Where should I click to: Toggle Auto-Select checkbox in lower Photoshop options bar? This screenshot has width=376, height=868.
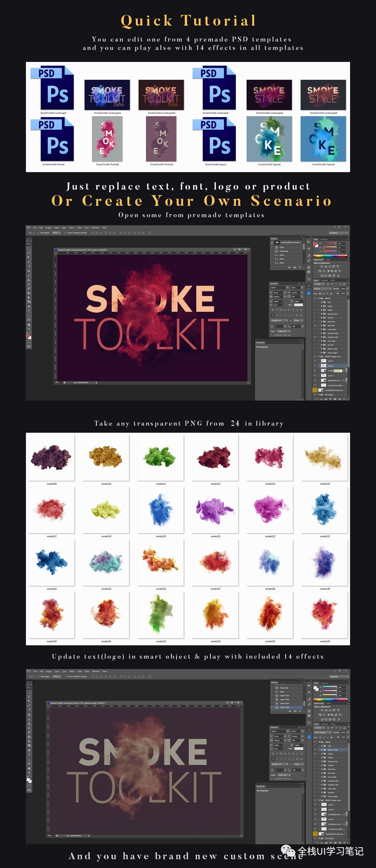click(x=39, y=676)
